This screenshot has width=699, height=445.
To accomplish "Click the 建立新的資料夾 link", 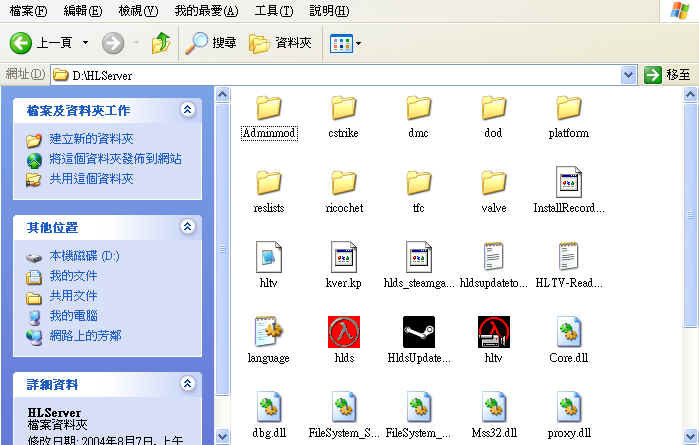I will pos(91,139).
